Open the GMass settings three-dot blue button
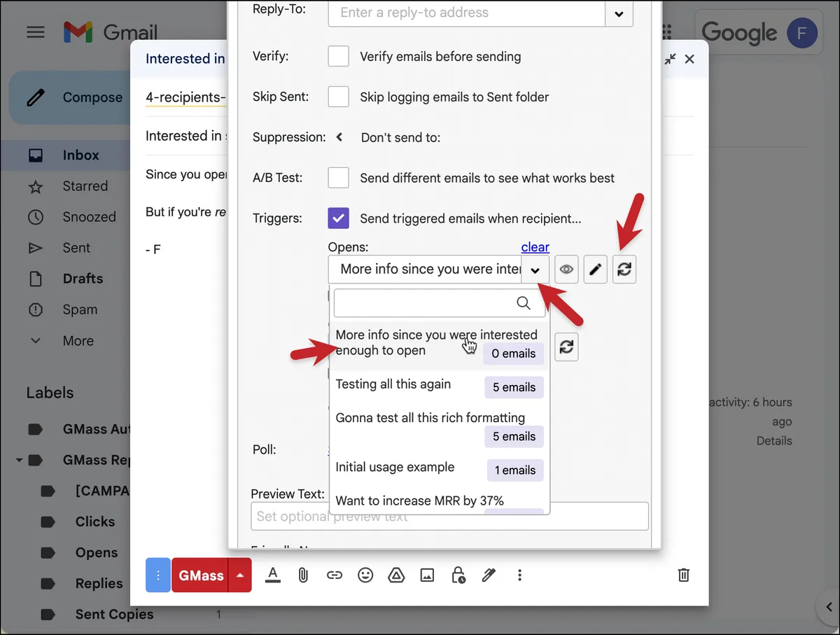This screenshot has width=840, height=635. (158, 575)
